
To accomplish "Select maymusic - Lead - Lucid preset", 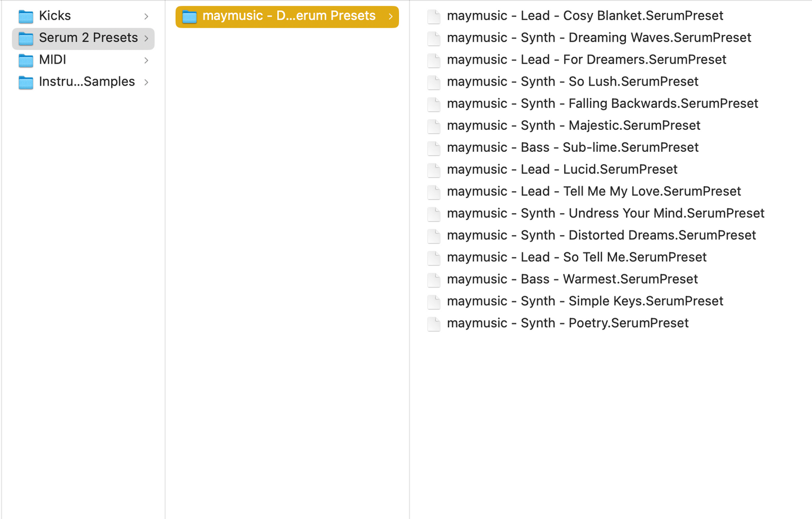I will click(562, 169).
